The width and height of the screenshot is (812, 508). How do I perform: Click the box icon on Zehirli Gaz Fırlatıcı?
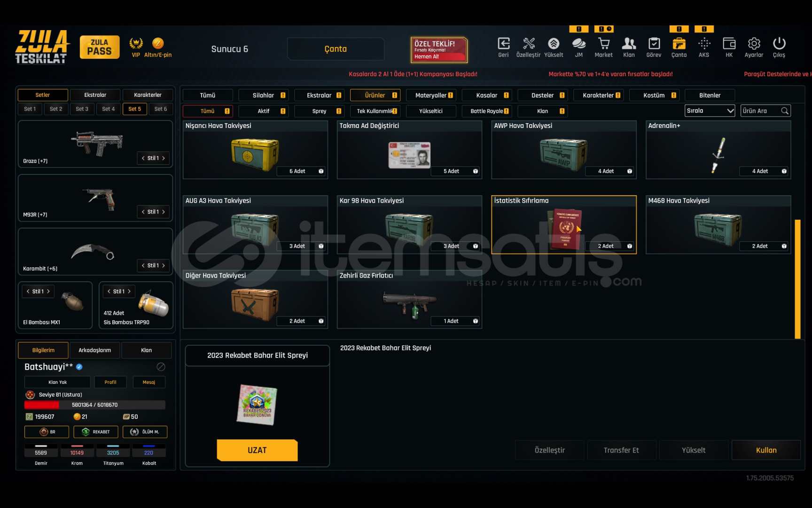coord(476,321)
